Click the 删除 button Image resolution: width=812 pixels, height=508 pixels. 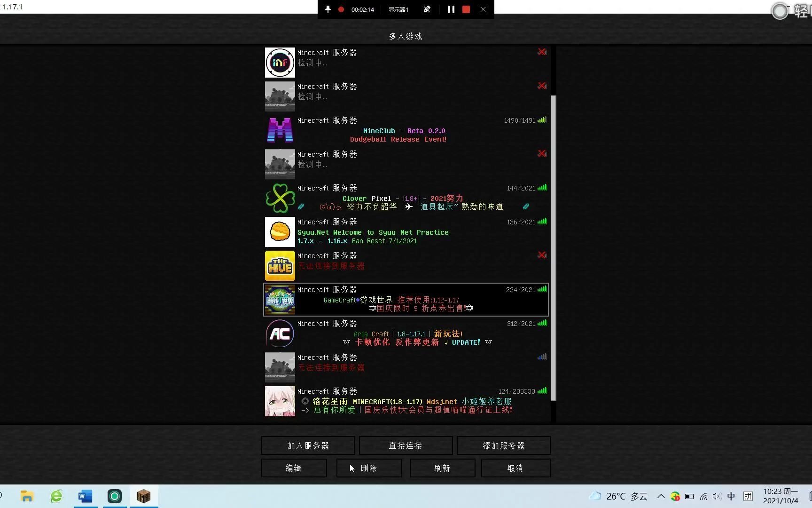(369, 468)
